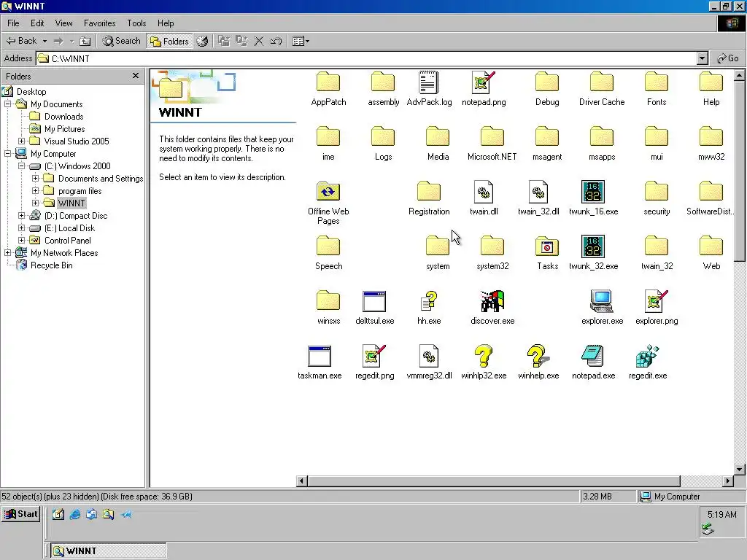Viewport: 747px width, 560px height.
Task: Select the delttsul.exe icon
Action: [x=374, y=301]
